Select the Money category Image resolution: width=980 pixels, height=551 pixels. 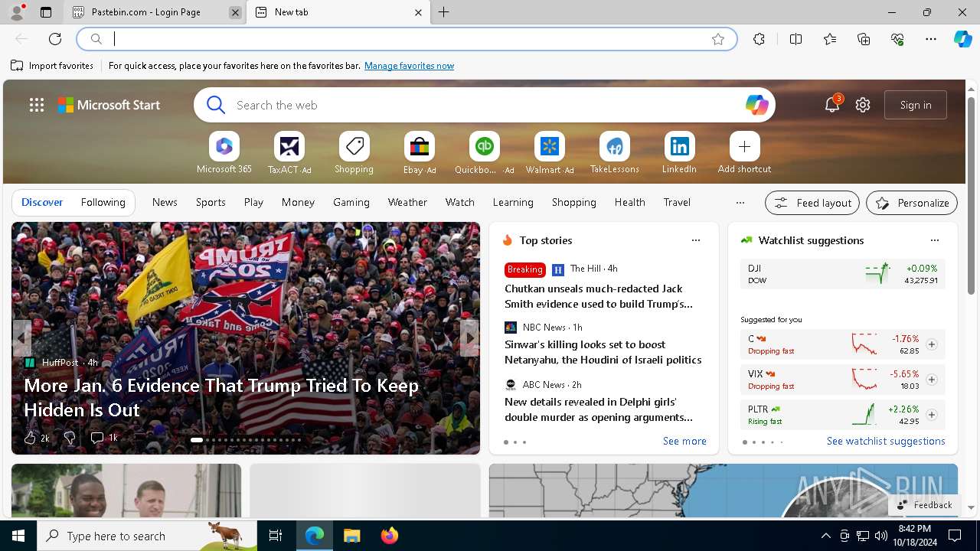pyautogui.click(x=298, y=202)
